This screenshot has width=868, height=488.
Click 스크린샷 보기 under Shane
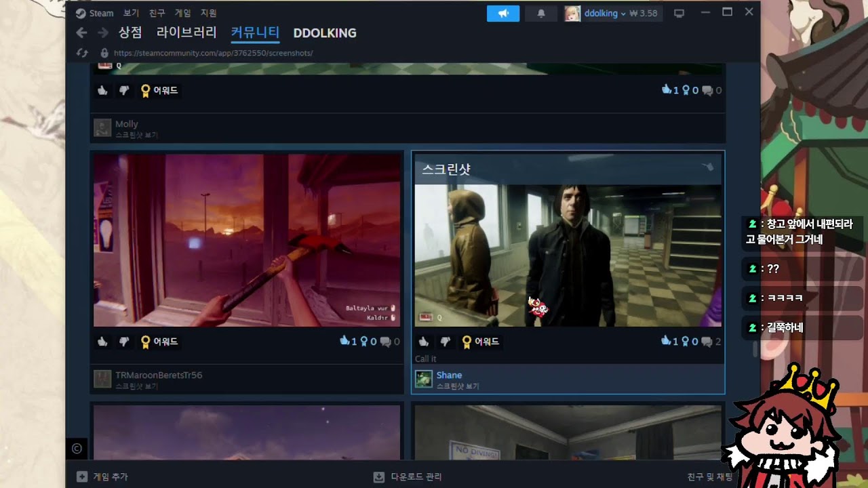click(x=458, y=386)
